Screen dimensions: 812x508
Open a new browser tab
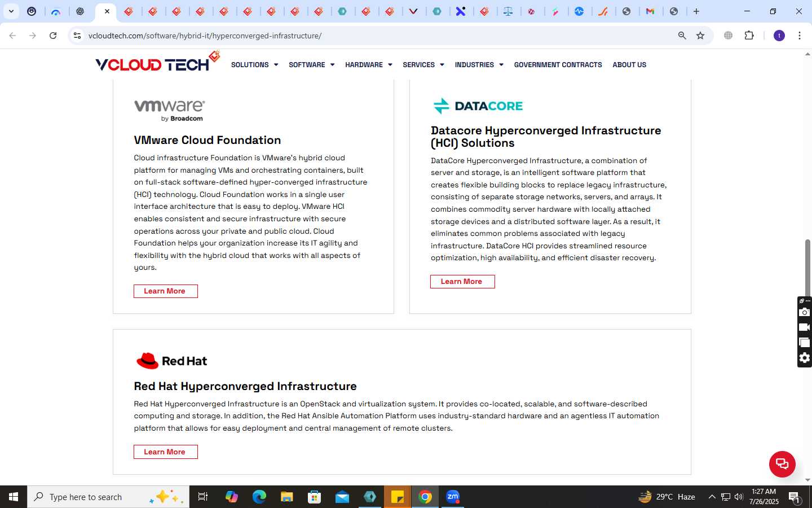tap(696, 11)
